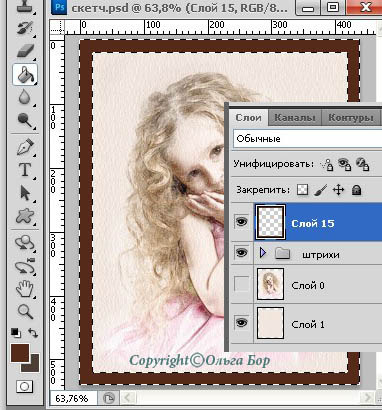Select the Dodge tool

25,120
